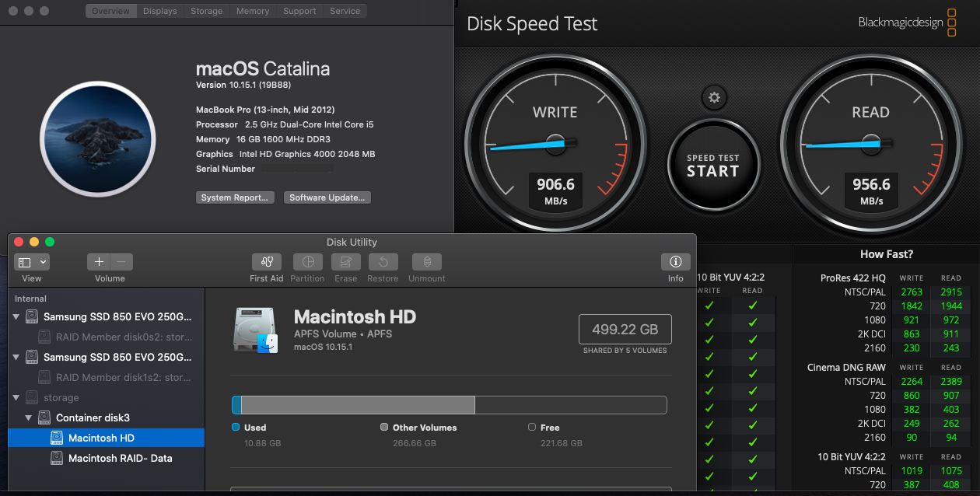Select the Partition tool in Disk Utility
The height and width of the screenshot is (496, 980).
(x=307, y=262)
